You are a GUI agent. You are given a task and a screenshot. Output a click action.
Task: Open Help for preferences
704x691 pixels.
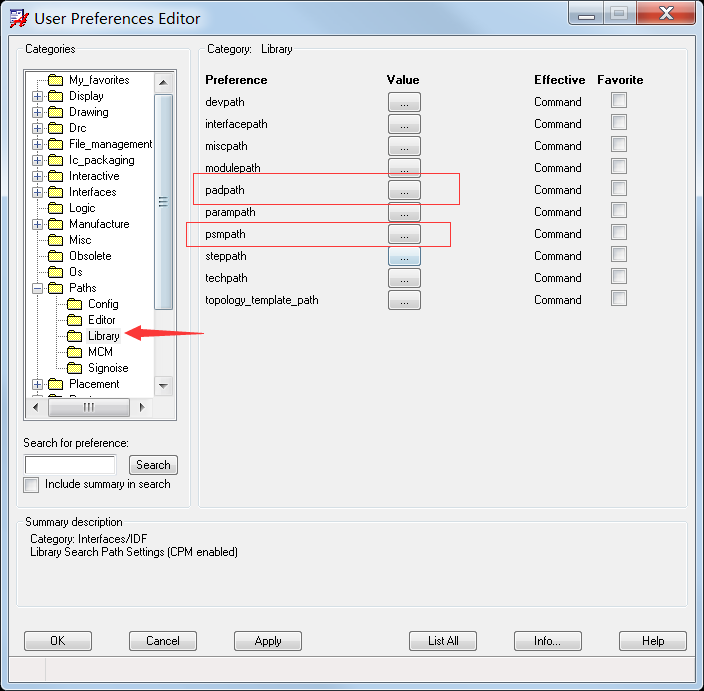tap(653, 641)
